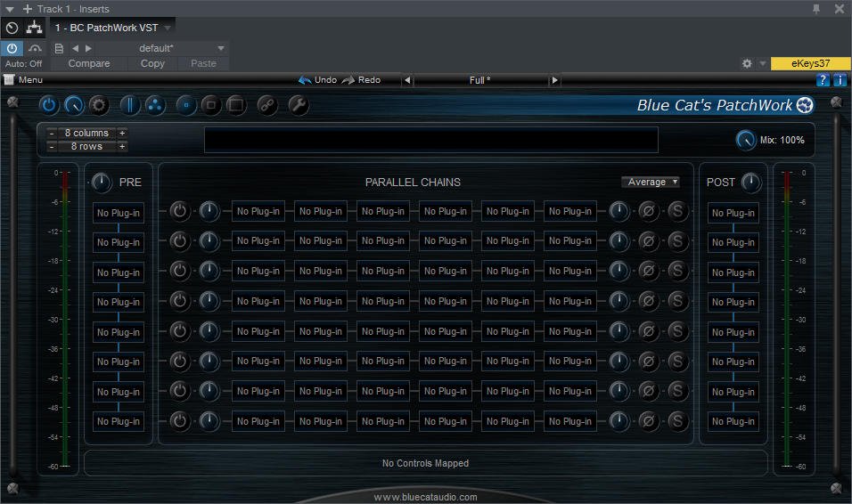The height and width of the screenshot is (504, 852).
Task: Solo the first parallel chain
Action: (x=677, y=212)
